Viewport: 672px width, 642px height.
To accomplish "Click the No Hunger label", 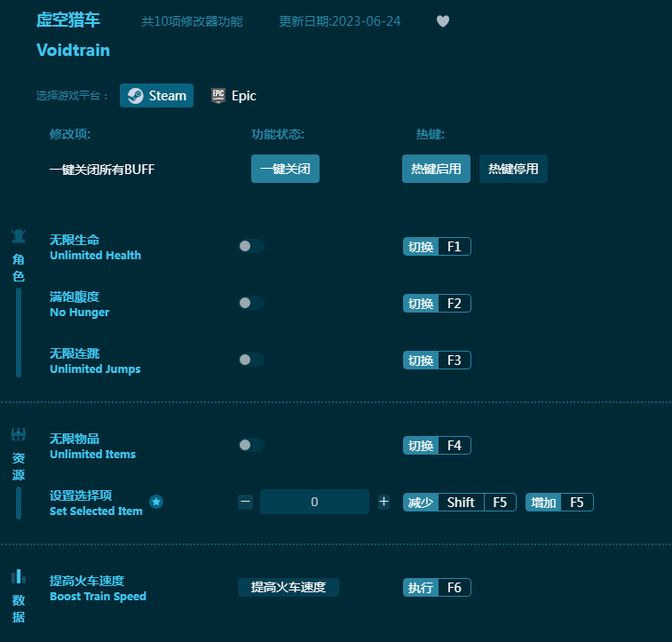I will coord(79,313).
